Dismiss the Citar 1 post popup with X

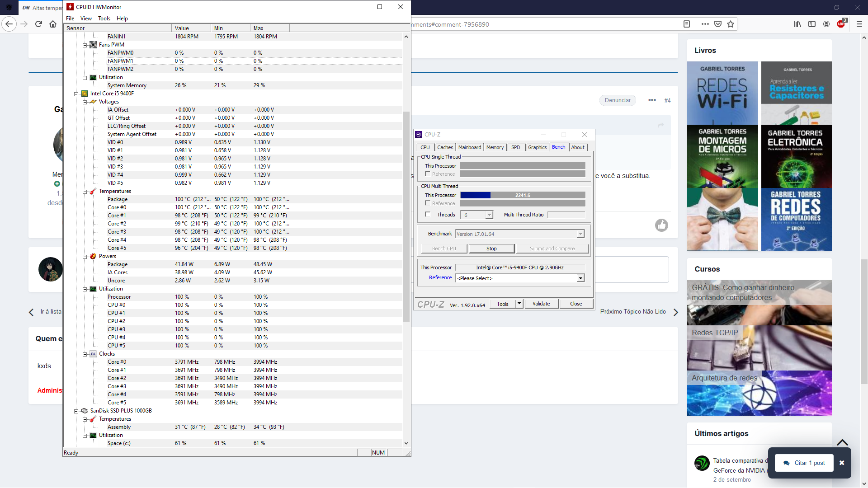pyautogui.click(x=842, y=463)
